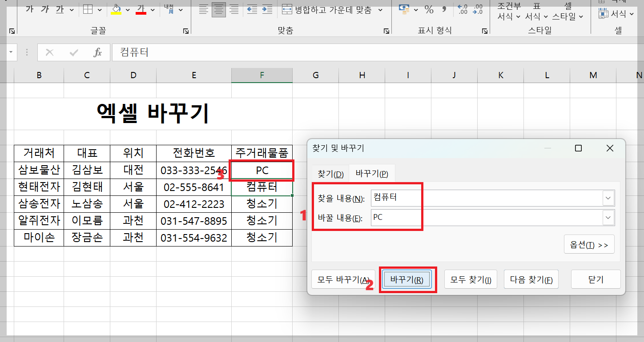Viewport: 644px width, 342px height.
Task: Open the border style dropdown
Action: point(99,9)
